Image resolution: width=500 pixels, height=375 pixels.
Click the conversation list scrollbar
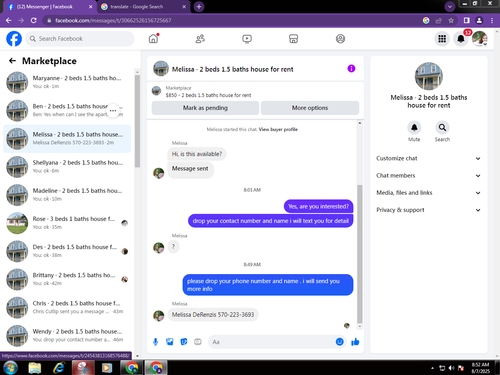tap(137, 121)
